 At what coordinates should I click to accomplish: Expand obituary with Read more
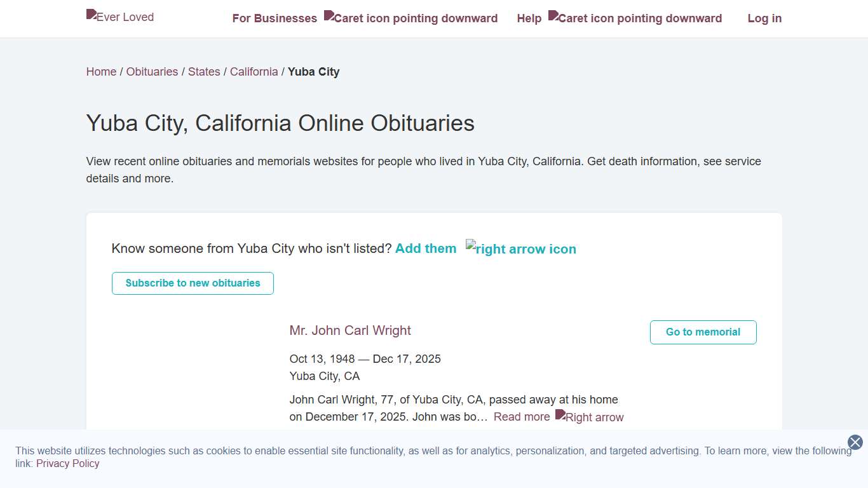tap(522, 417)
